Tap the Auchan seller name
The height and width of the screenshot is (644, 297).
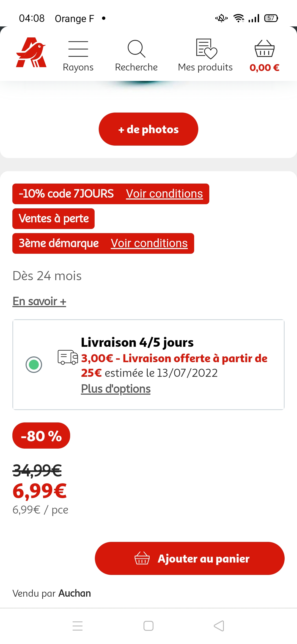click(75, 593)
